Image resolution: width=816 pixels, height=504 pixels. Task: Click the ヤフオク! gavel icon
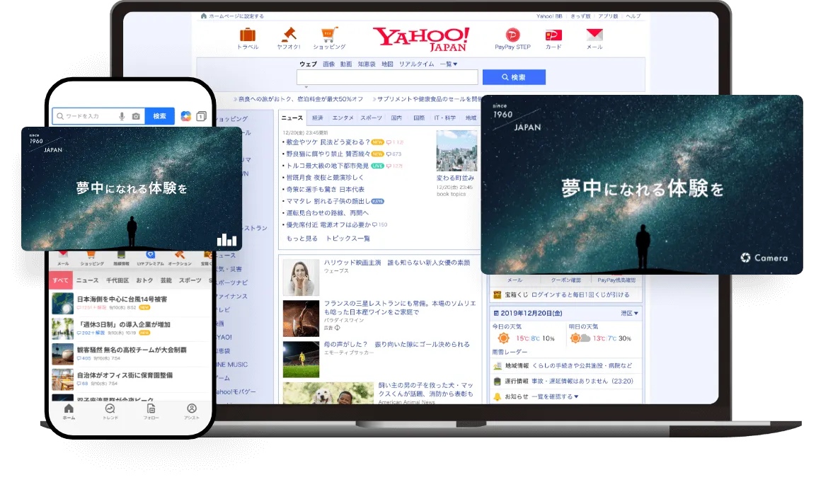point(288,35)
